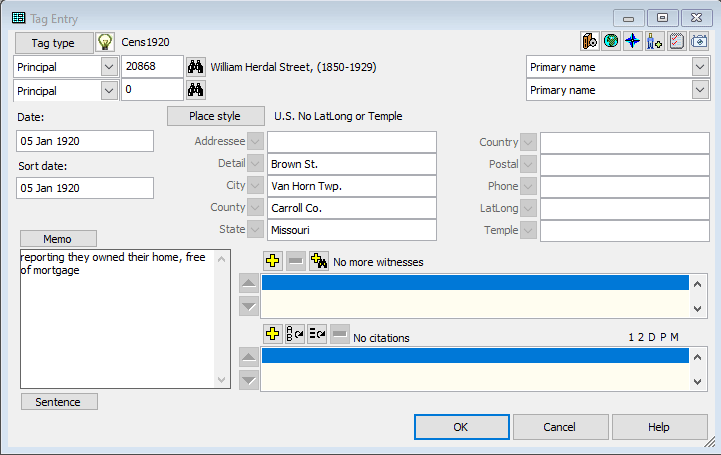This screenshot has height=455, width=721.
Task: Click into the Sort date field
Action: coord(85,188)
